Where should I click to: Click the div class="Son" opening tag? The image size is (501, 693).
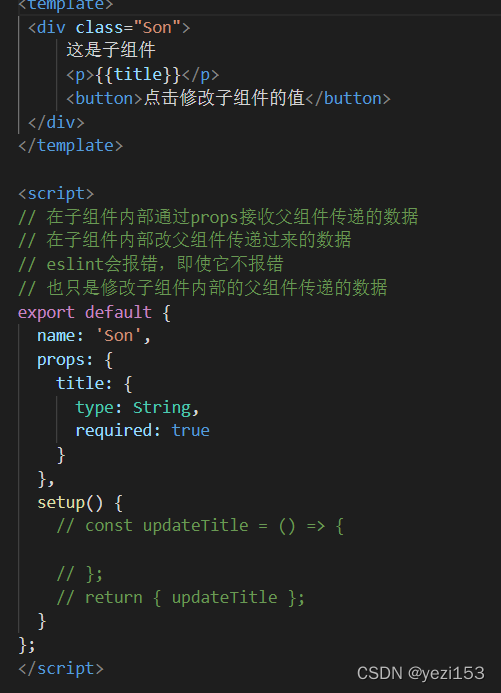pos(109,27)
